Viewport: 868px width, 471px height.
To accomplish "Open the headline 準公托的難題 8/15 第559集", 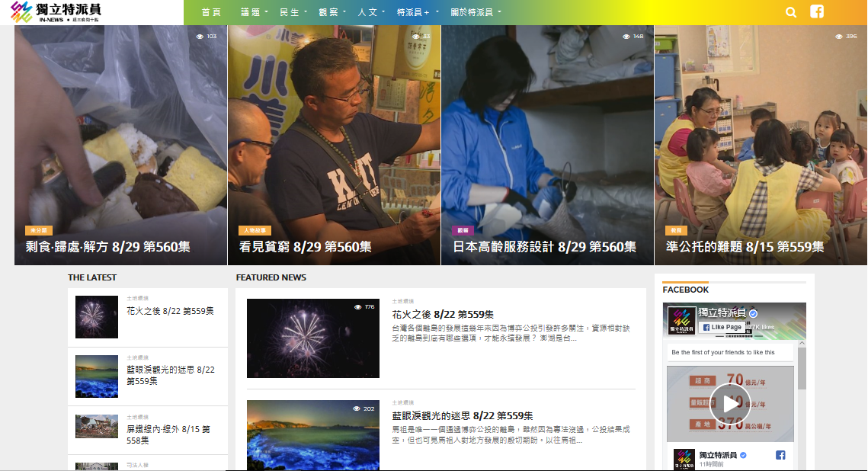I will coord(745,247).
